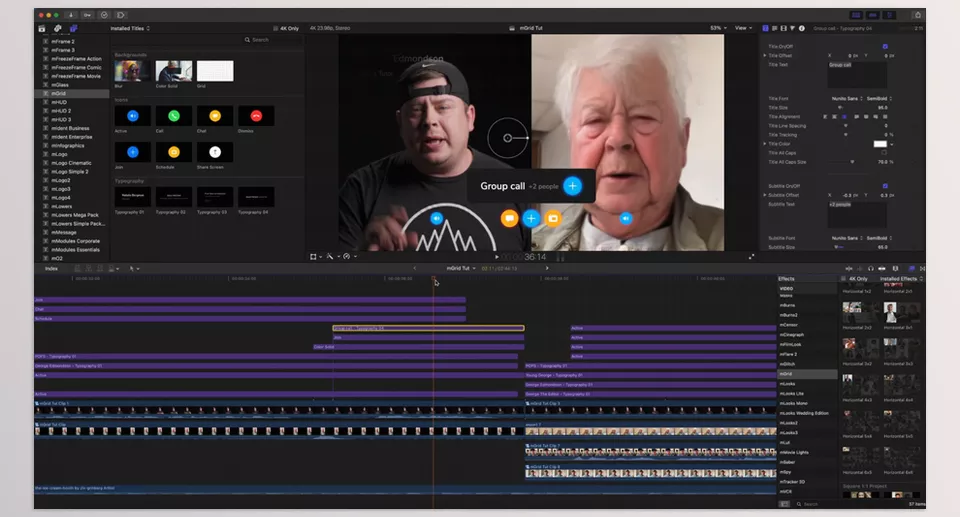Open the Title inspector tab icon
Image resolution: width=960 pixels, height=517 pixels.
(765, 28)
